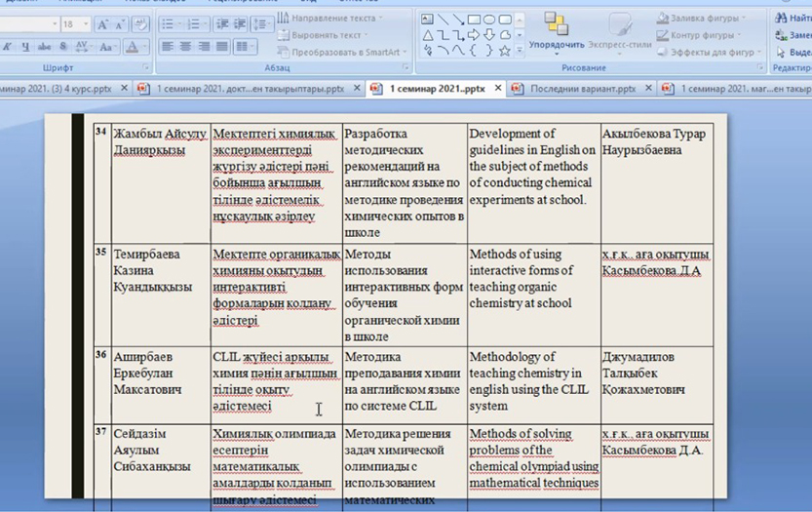Expand the shapes gallery with More arrow
The width and height of the screenshot is (812, 512).
pyautogui.click(x=522, y=51)
